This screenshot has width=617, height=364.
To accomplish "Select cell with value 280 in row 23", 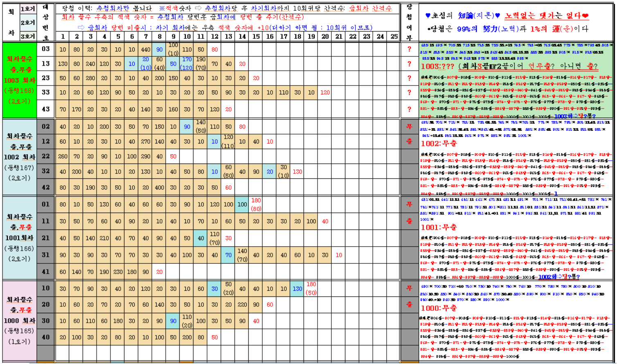I will click(x=90, y=78).
